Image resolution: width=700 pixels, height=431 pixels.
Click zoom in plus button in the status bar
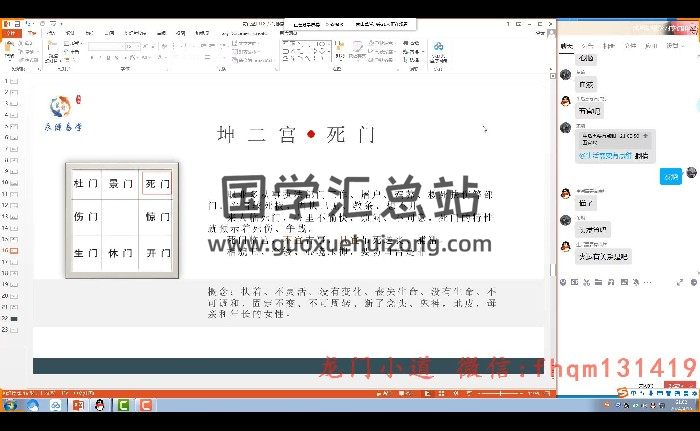click(x=523, y=393)
